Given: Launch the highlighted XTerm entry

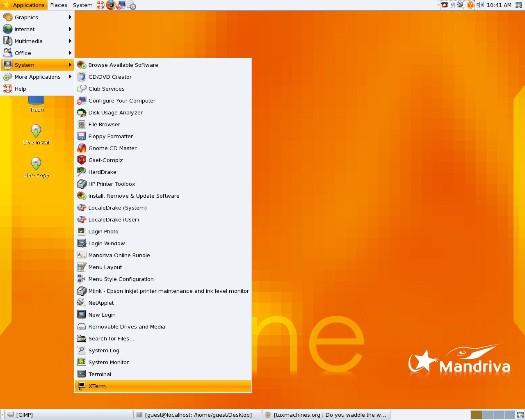Looking at the screenshot, I should pos(163,386).
